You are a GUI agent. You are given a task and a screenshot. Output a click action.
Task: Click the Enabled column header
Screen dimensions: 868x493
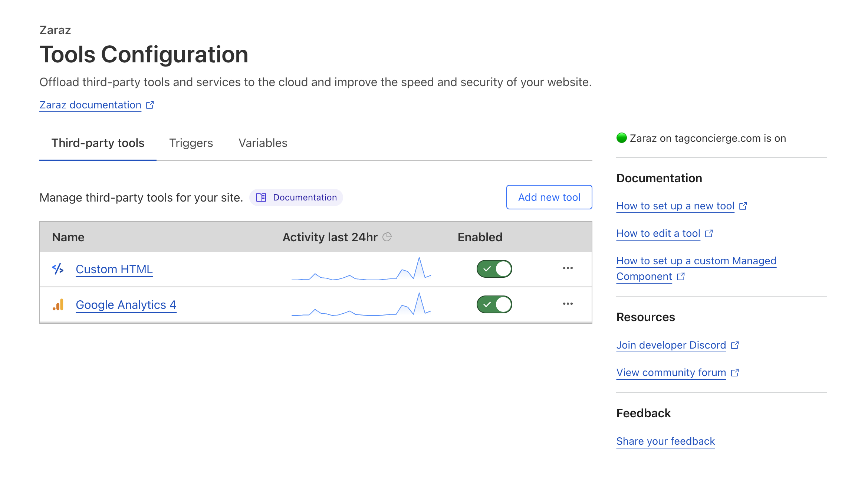coord(480,237)
